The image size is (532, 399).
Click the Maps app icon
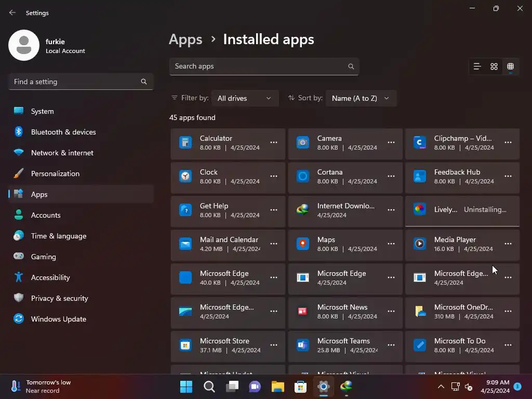click(303, 244)
